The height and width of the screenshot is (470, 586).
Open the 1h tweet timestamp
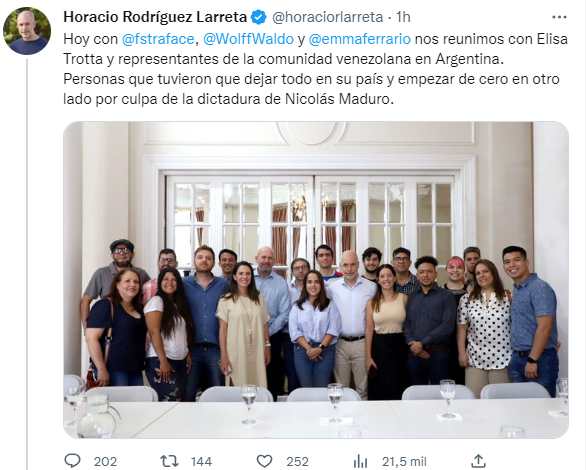pos(403,17)
